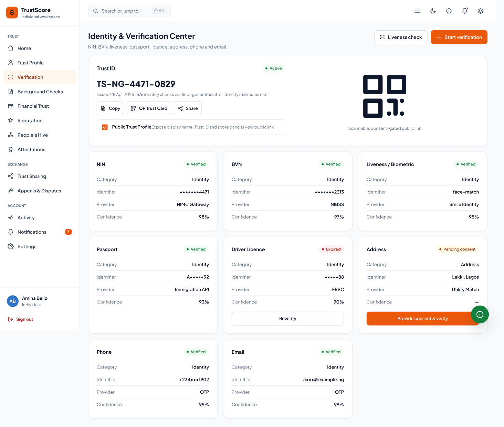Click the Trust Sharing share icon

point(11,176)
